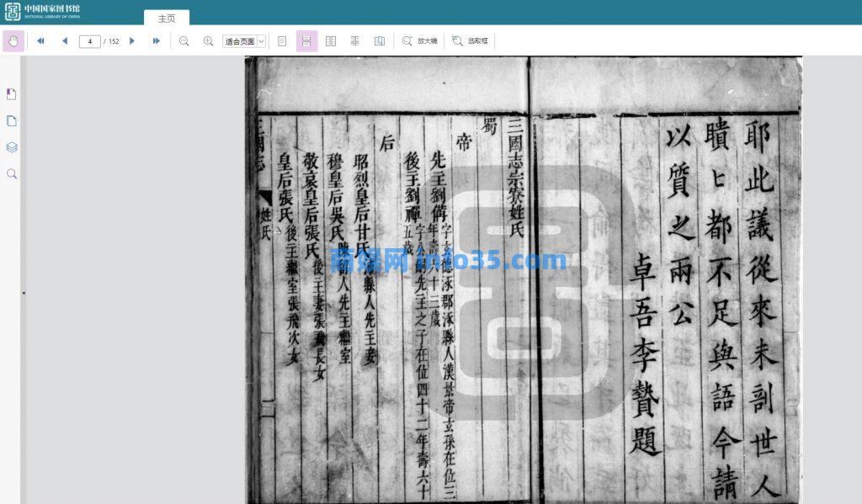Screen dimensions: 862x504
Task: Open the book-style reading view icon
Action: tap(380, 40)
